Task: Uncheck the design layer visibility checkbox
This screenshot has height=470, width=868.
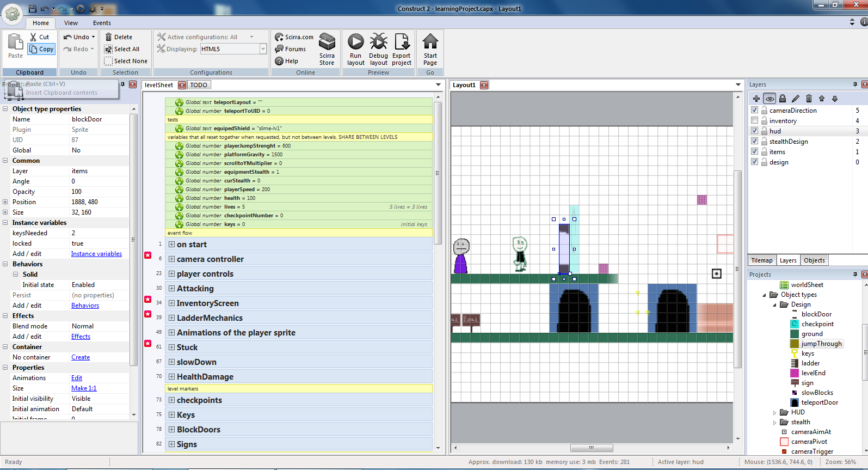Action: pos(754,162)
